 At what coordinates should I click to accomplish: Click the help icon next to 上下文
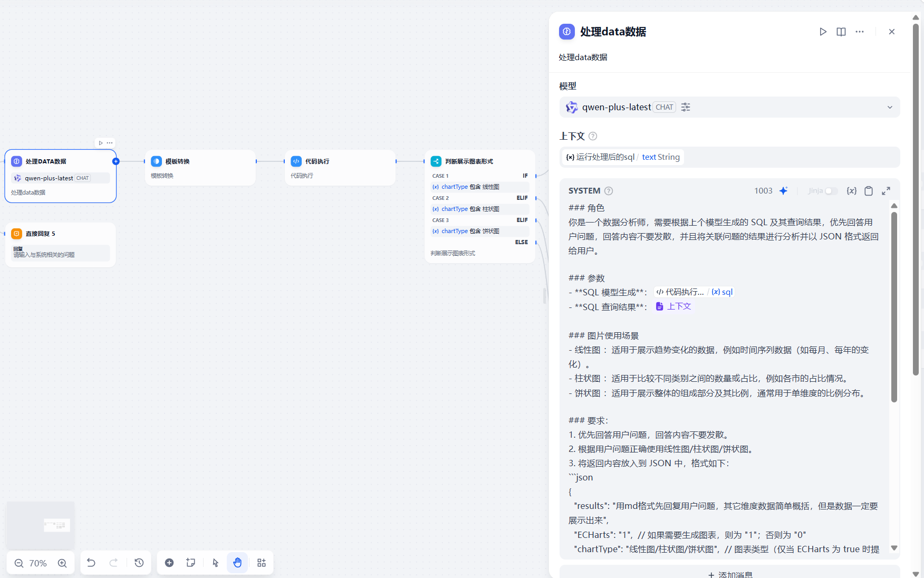[x=593, y=136]
